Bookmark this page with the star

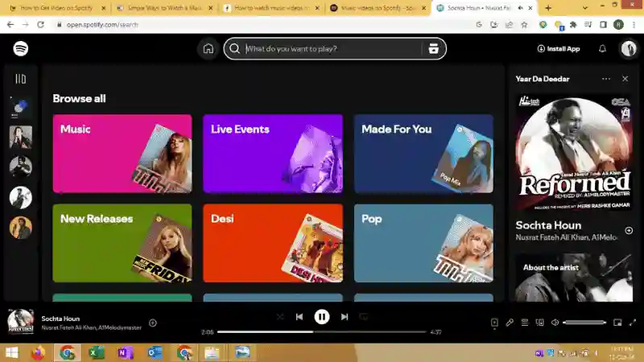click(524, 25)
